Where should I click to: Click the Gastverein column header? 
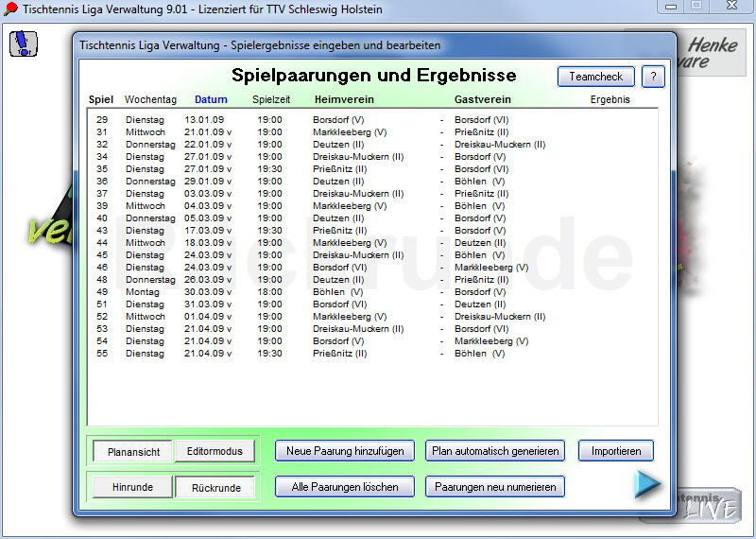click(x=483, y=99)
